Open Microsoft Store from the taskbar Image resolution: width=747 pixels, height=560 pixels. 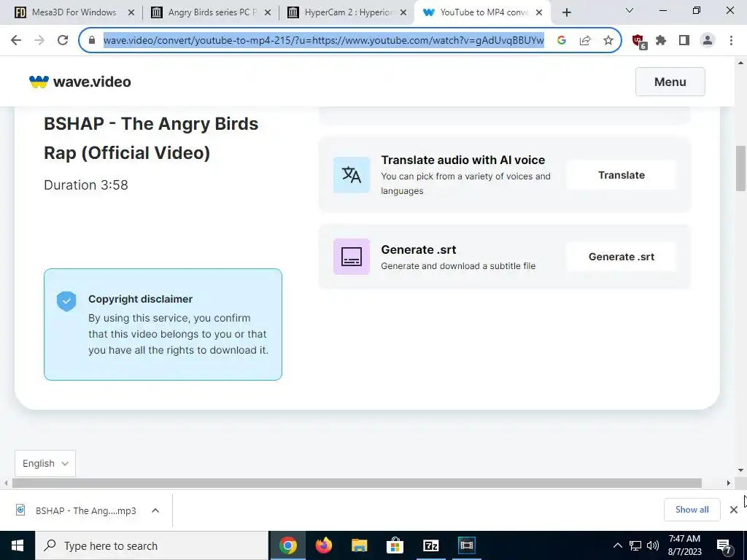[395, 545]
